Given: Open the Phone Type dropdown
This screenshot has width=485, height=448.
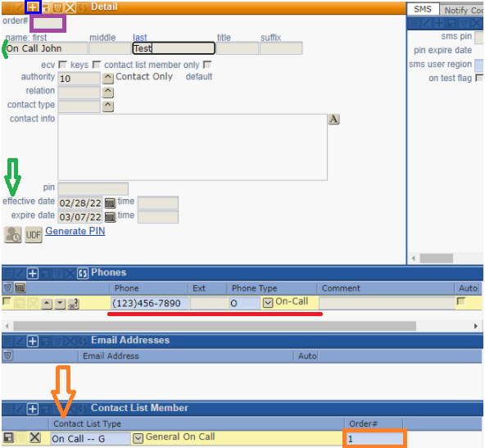Looking at the screenshot, I should 268,303.
